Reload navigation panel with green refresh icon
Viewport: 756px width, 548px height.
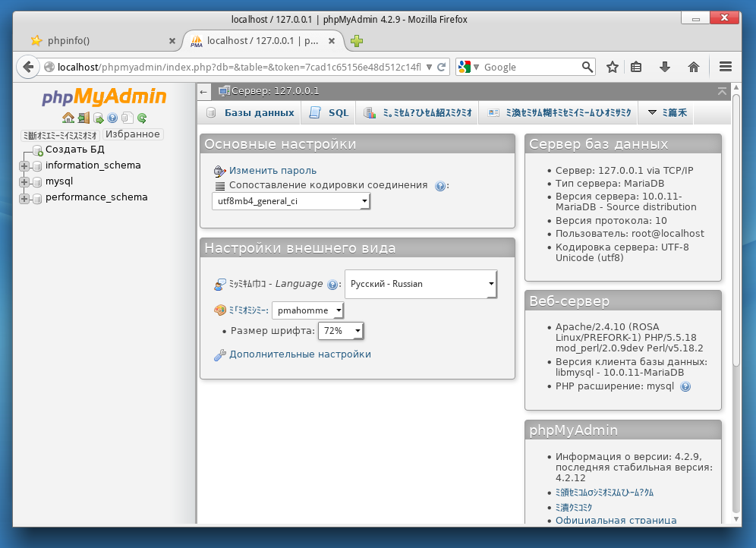[142, 118]
